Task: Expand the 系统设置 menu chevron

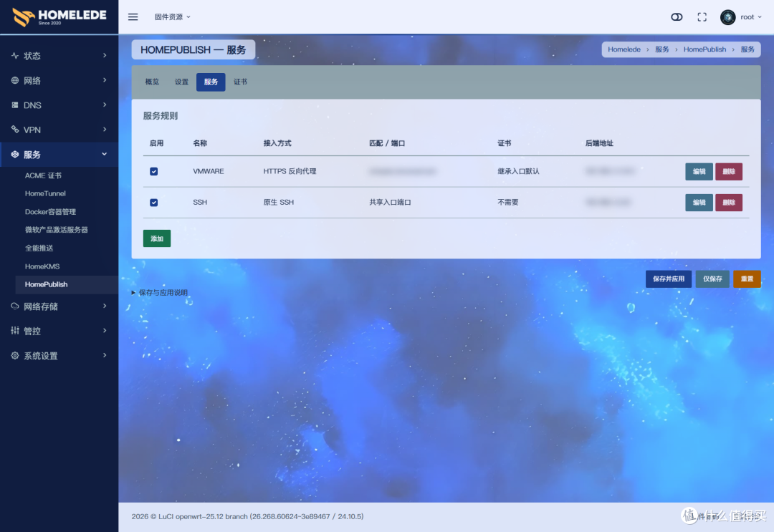Action: pyautogui.click(x=105, y=355)
